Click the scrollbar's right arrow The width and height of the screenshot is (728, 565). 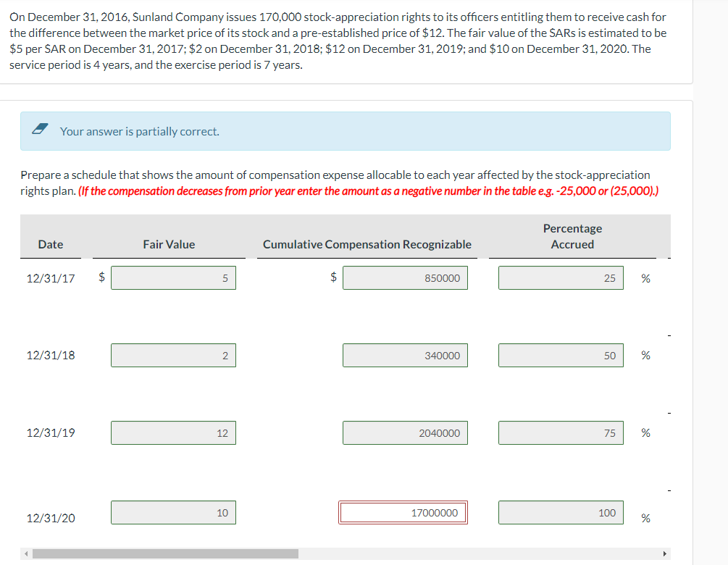(664, 553)
